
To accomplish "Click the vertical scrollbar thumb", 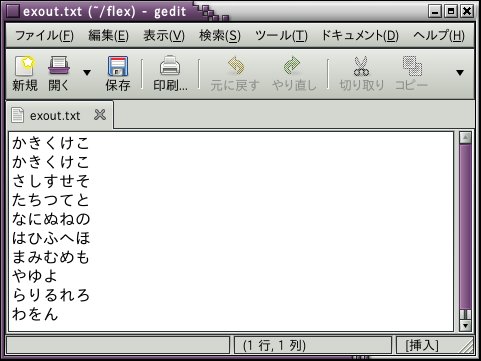I will click(x=465, y=227).
